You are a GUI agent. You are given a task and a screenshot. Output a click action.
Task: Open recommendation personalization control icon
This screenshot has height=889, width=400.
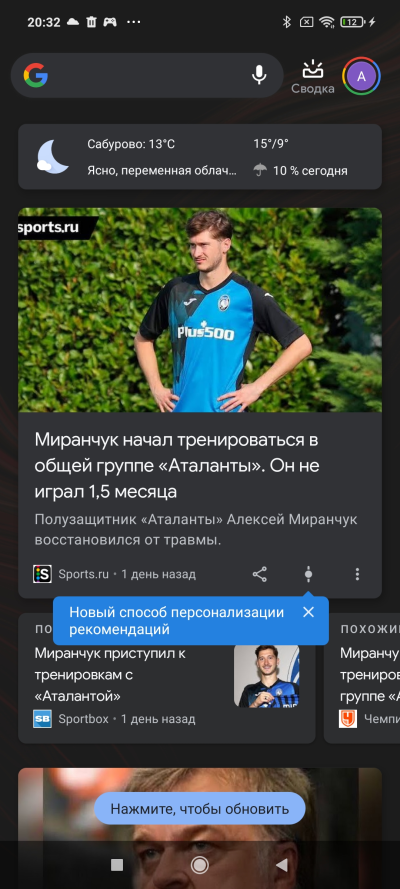pos(308,574)
